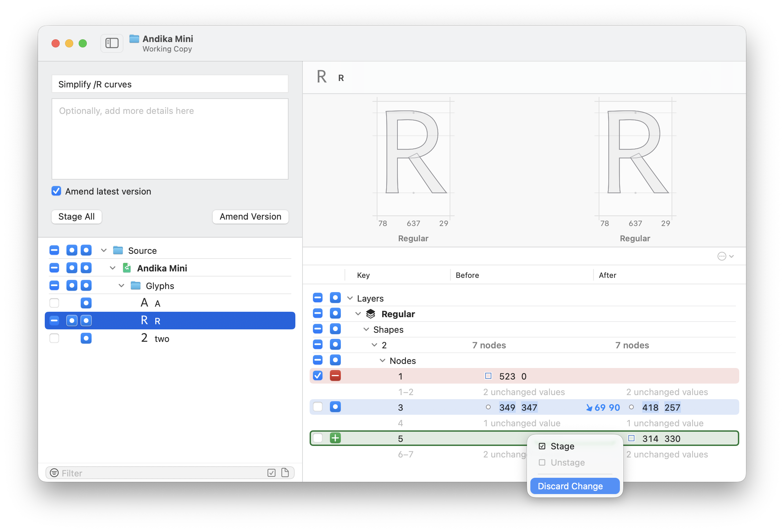Click the Amend Version button
Image resolution: width=784 pixels, height=532 pixels.
(x=250, y=217)
